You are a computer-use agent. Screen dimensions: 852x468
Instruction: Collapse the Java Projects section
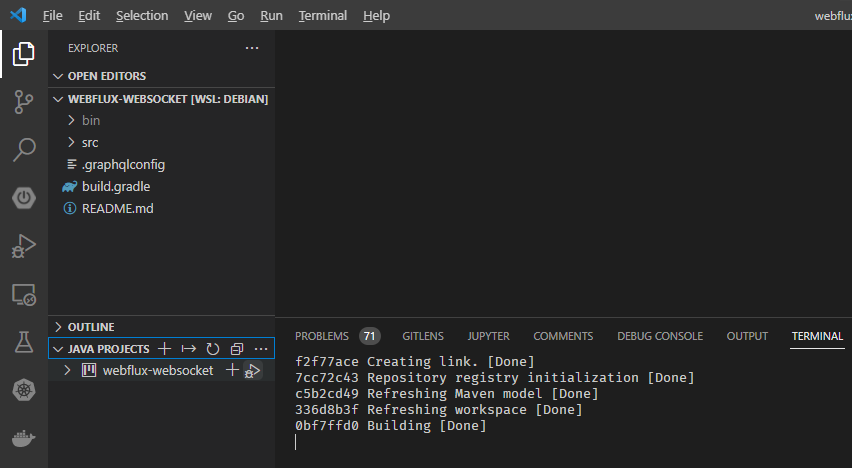(58, 349)
